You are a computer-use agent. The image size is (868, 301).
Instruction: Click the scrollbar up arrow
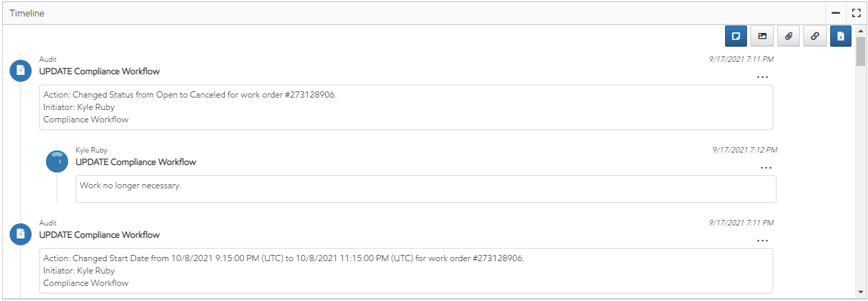tap(860, 31)
